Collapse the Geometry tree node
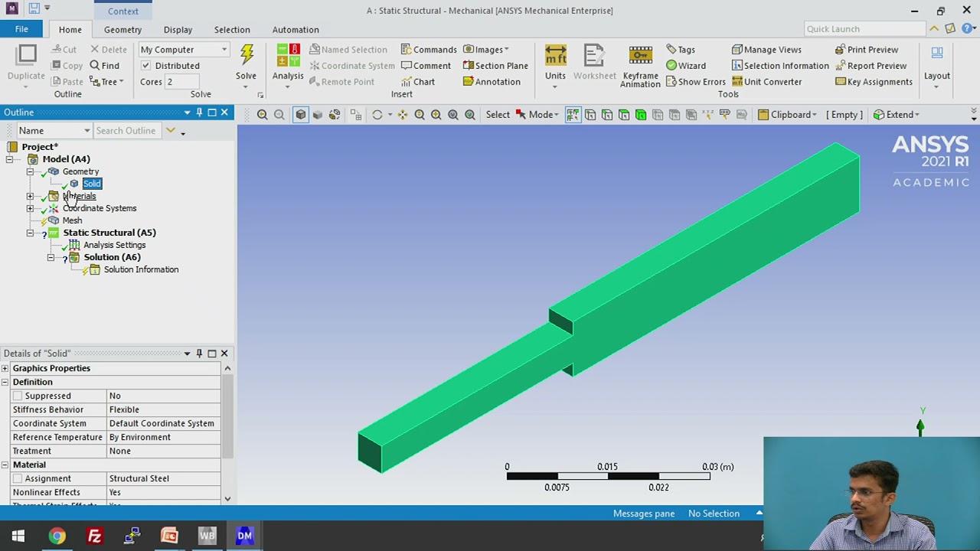 click(x=30, y=171)
